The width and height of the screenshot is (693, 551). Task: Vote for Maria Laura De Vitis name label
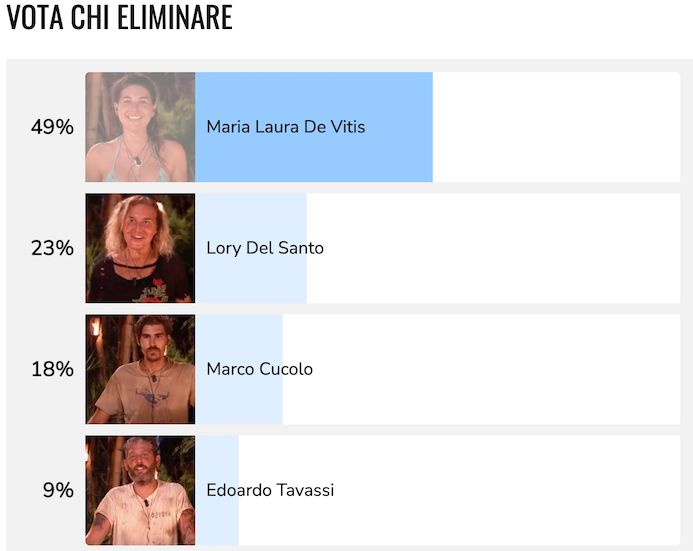(286, 127)
